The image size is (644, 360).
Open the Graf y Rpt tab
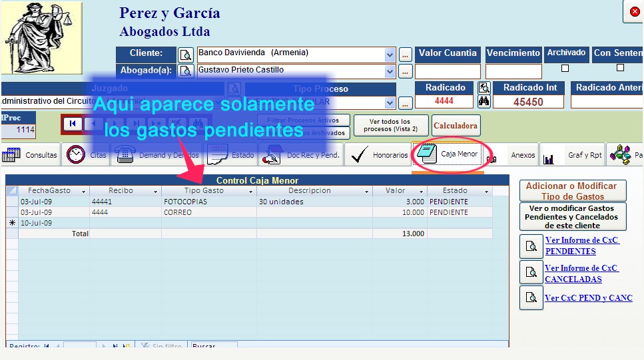pyautogui.click(x=573, y=155)
